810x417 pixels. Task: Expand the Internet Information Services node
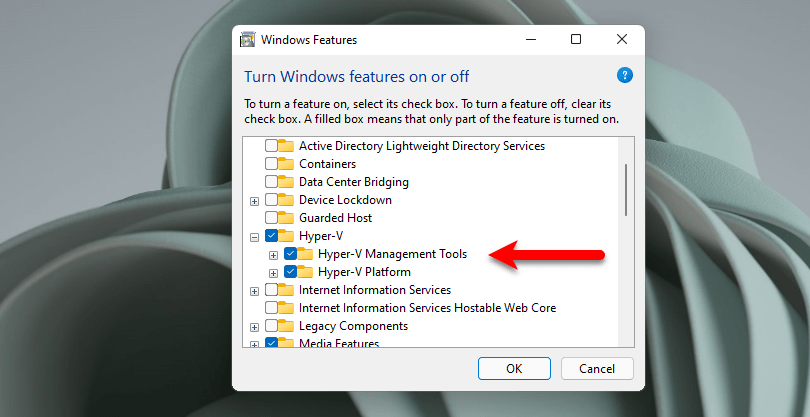pyautogui.click(x=254, y=292)
